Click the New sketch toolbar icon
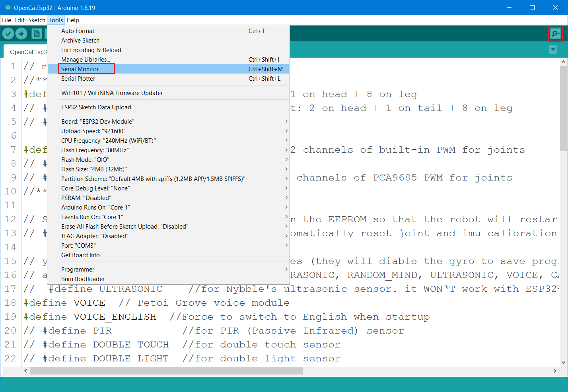Viewport: 568px width, 392px height. point(37,34)
